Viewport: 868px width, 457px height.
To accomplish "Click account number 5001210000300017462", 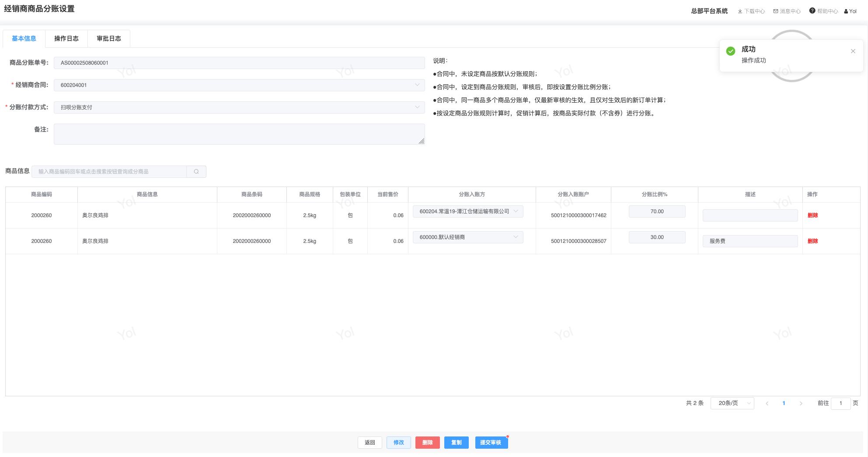I will 579,215.
